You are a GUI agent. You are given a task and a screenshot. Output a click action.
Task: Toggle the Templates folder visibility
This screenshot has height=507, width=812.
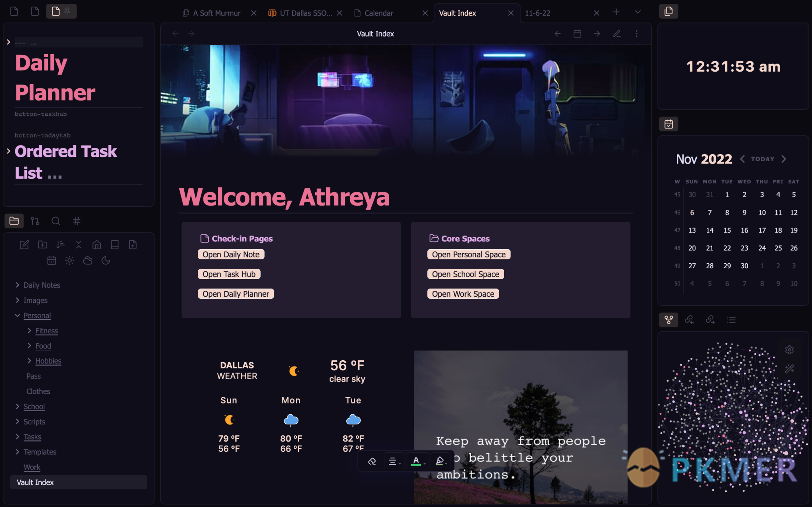[x=16, y=452]
